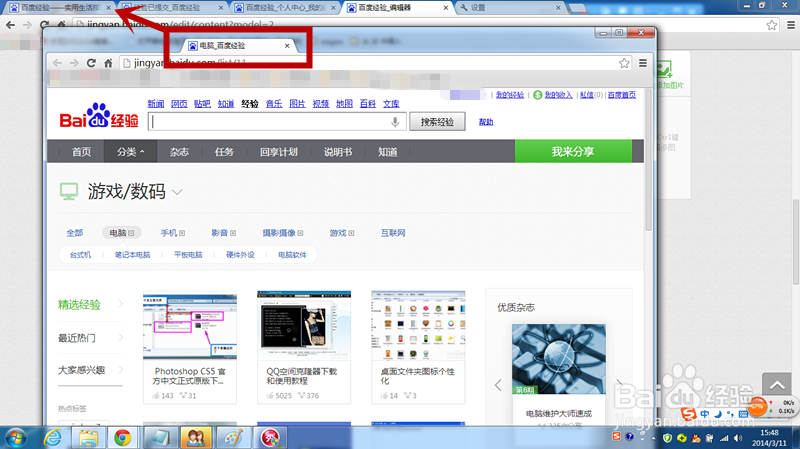Open Google Chrome from the taskbar
This screenshot has height=449, width=800.
[122, 438]
